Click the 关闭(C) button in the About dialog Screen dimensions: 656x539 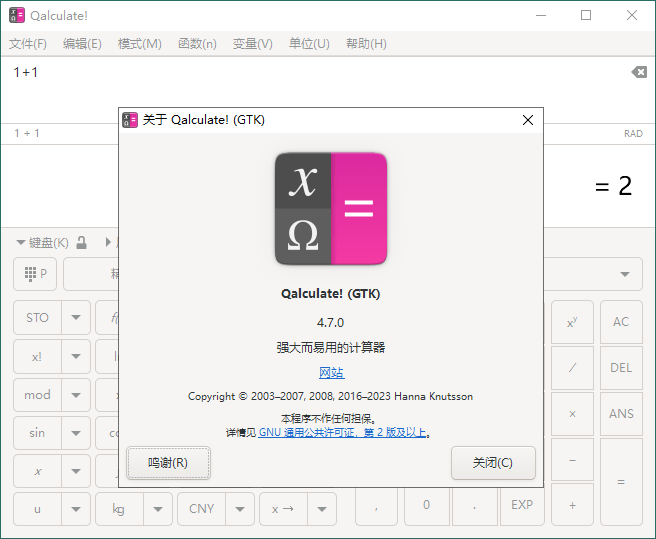493,463
